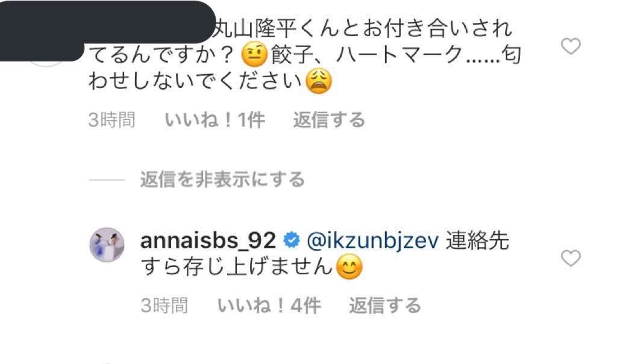Click the dash line beside 返信を非表示にする
This screenshot has width=617, height=364.
[x=107, y=180]
